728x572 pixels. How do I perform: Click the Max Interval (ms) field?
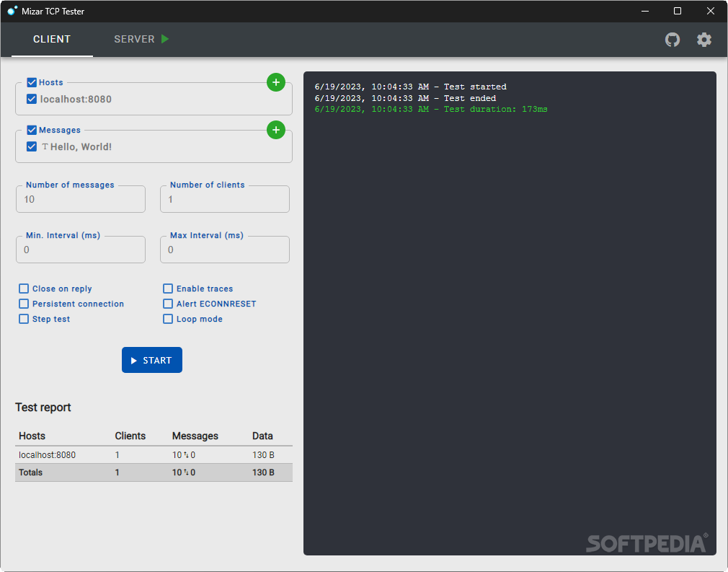pos(225,250)
